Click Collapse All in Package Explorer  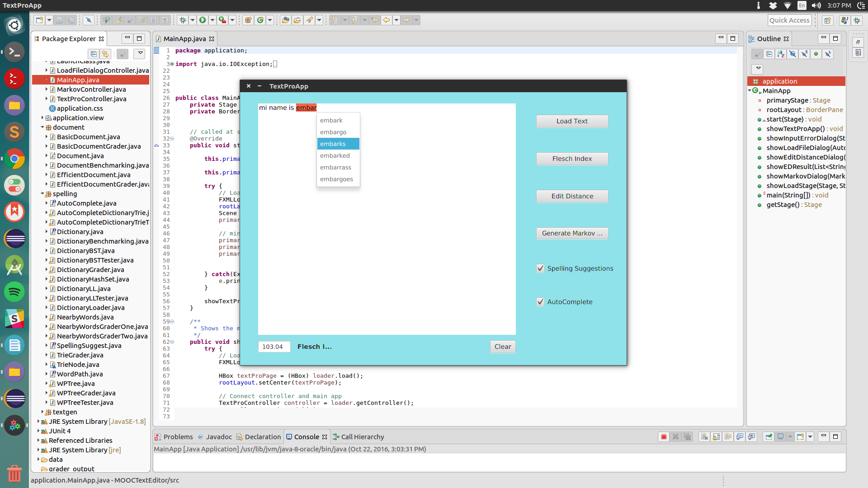(94, 54)
